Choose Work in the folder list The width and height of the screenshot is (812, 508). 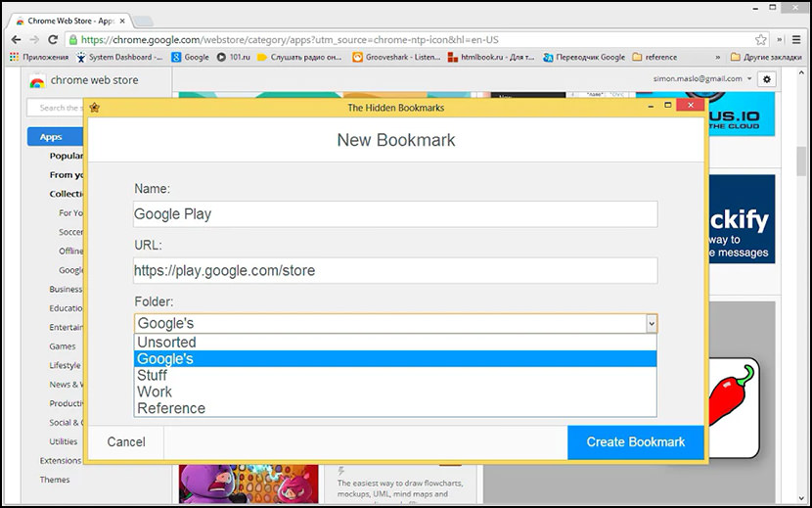(395, 392)
